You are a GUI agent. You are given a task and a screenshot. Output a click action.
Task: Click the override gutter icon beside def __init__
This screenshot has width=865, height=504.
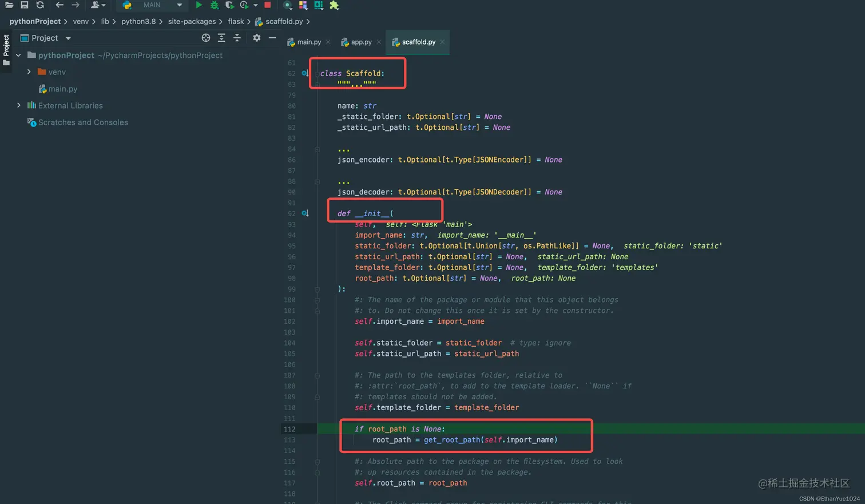click(x=305, y=213)
